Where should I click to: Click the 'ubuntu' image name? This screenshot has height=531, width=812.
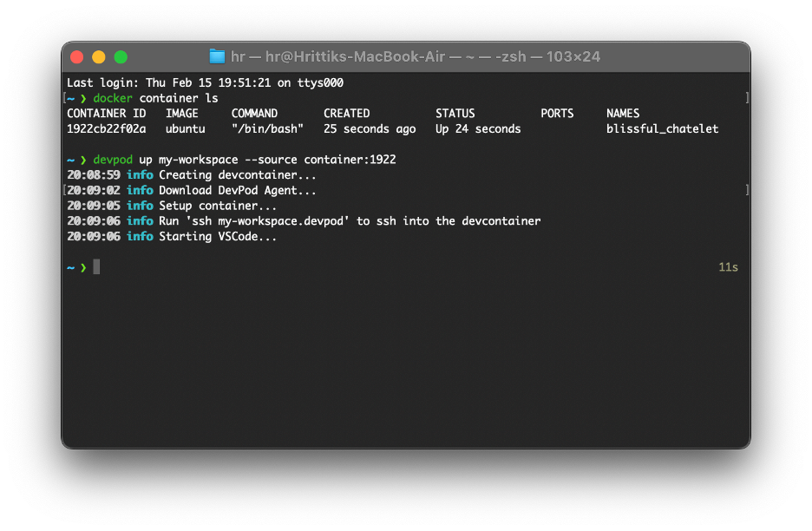click(186, 129)
